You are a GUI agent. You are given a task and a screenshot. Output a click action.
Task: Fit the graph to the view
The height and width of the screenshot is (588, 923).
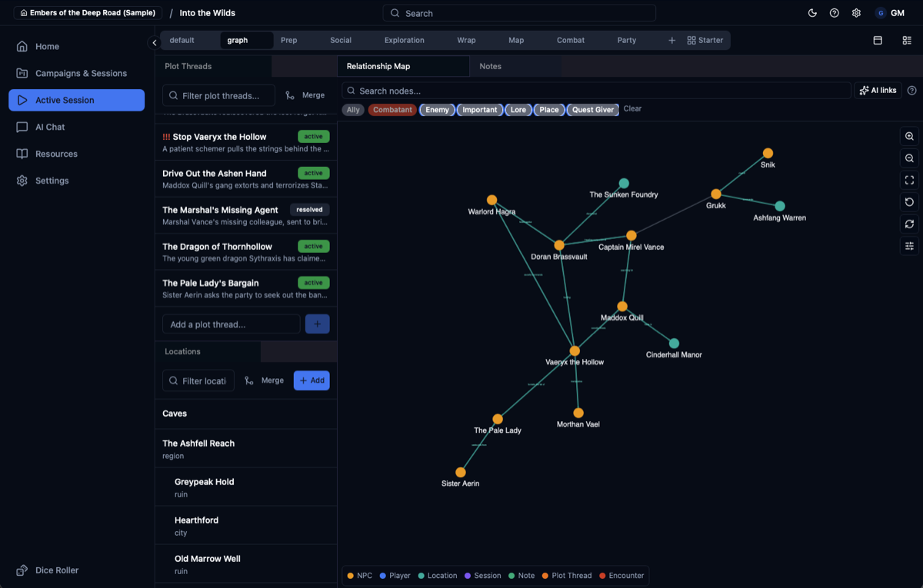coord(909,180)
